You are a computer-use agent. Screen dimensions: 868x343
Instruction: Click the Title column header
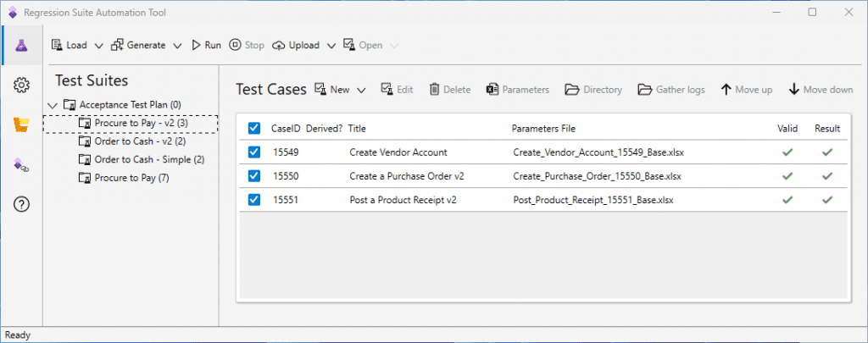357,129
